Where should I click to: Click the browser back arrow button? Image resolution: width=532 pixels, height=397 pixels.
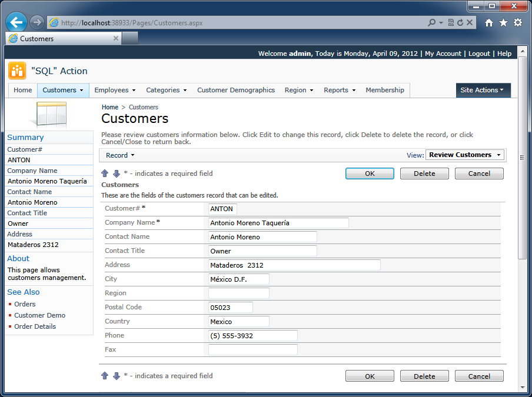coord(16,22)
